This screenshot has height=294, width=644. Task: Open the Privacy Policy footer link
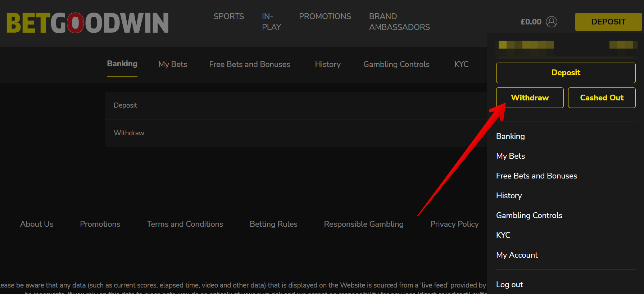pyautogui.click(x=454, y=224)
